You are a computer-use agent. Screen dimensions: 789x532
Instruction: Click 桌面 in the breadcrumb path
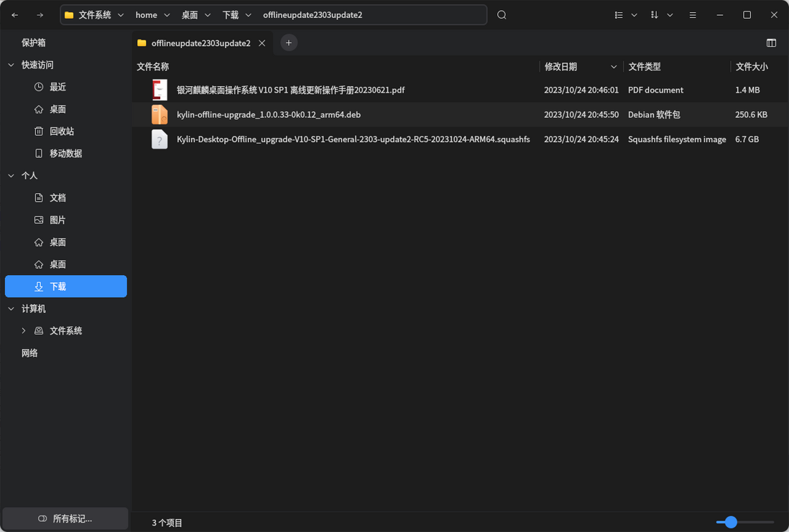point(188,14)
